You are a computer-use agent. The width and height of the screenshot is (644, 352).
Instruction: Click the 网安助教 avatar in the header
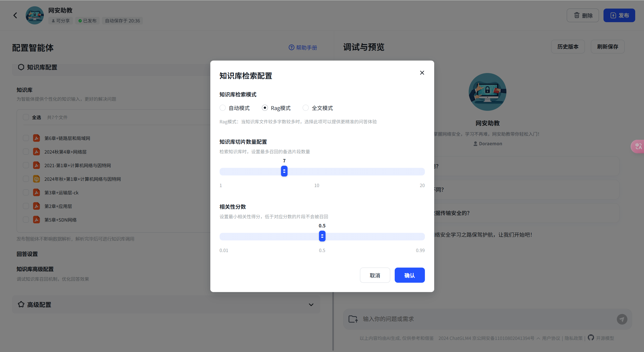(35, 15)
